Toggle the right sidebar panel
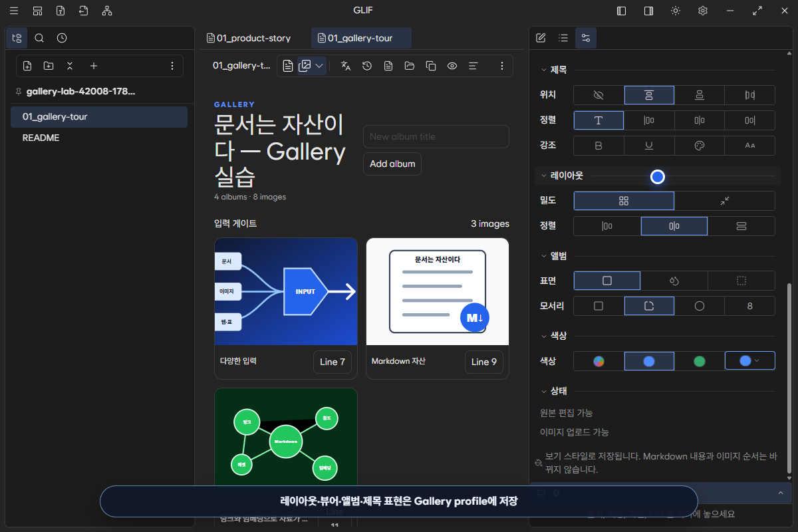The width and height of the screenshot is (798, 532). 648,11
